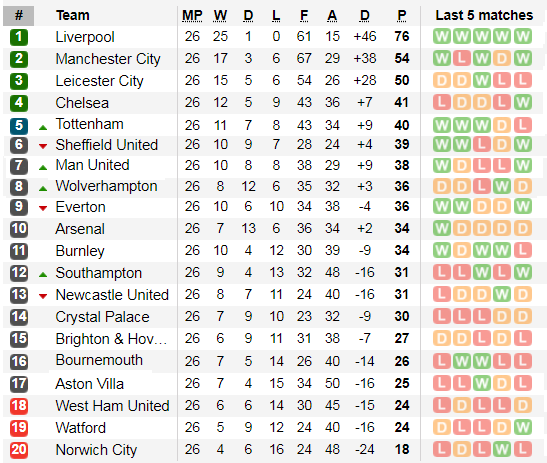Sort by the P points column header
Image resolution: width=547 pixels, height=463 pixels.
[x=402, y=16]
